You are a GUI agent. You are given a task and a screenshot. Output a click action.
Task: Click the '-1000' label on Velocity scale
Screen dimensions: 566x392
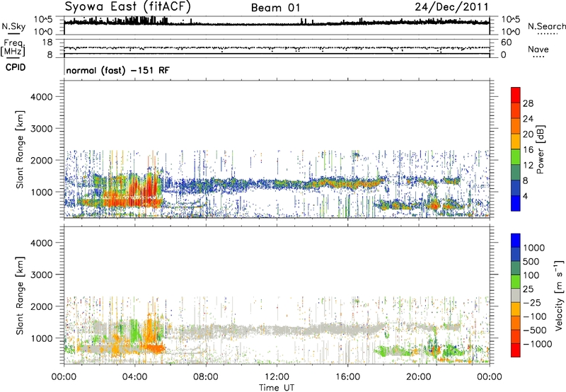537,344
